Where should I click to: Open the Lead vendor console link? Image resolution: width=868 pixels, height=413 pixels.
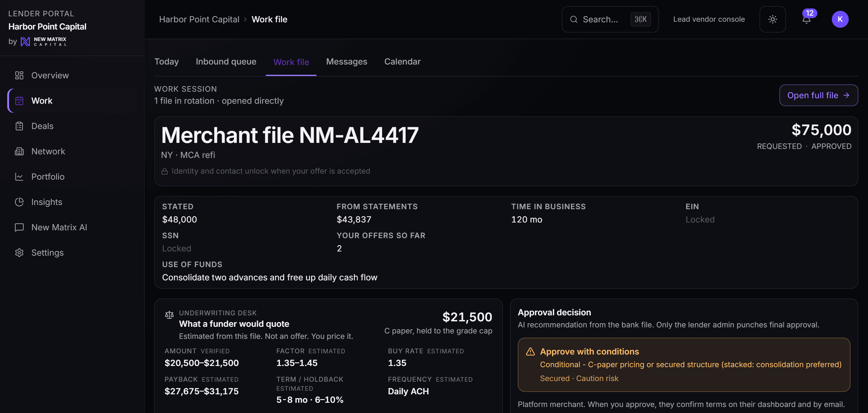tap(709, 19)
